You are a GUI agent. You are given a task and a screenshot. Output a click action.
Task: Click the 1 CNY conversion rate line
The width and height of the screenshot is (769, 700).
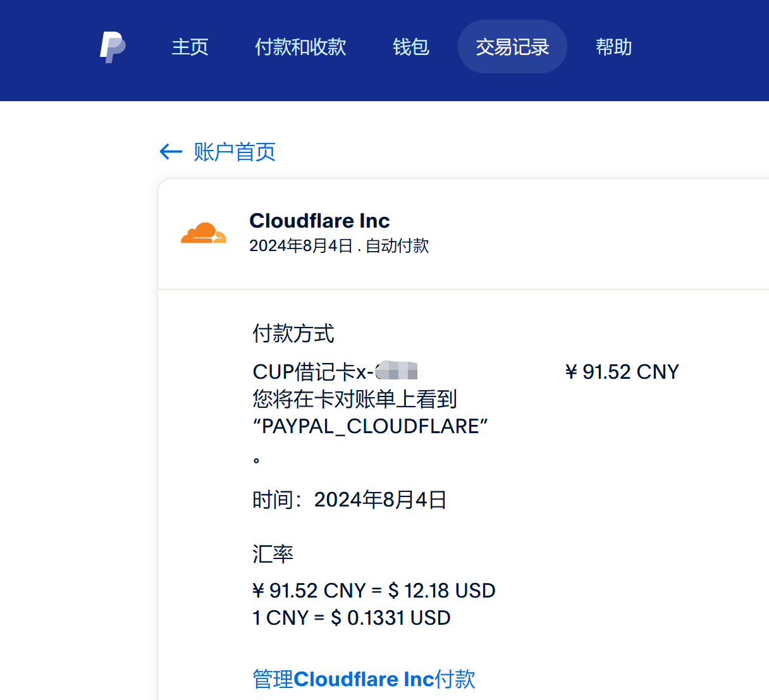coord(350,618)
